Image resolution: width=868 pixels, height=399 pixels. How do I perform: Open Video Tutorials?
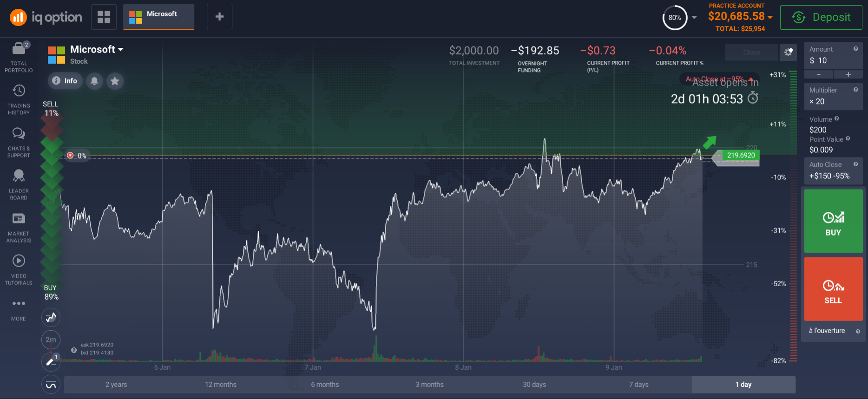[x=19, y=270]
